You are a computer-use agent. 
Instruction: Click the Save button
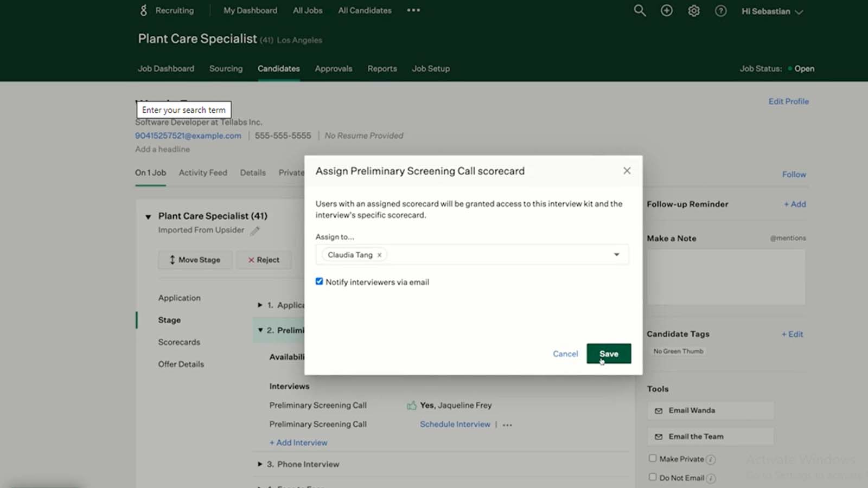point(609,354)
